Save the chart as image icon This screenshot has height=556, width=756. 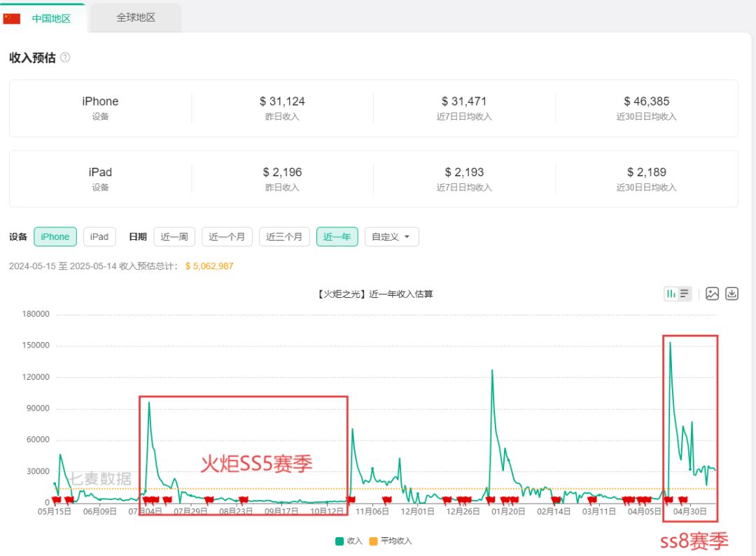tap(712, 294)
